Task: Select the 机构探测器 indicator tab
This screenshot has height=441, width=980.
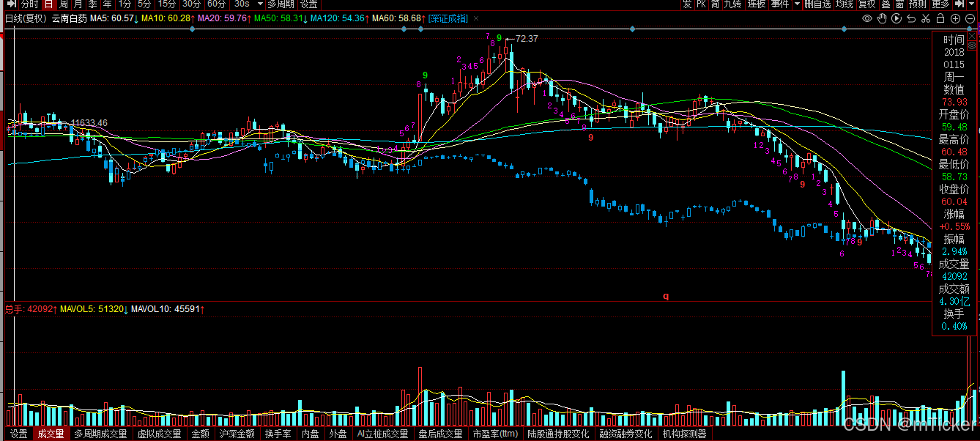Action: click(x=684, y=434)
